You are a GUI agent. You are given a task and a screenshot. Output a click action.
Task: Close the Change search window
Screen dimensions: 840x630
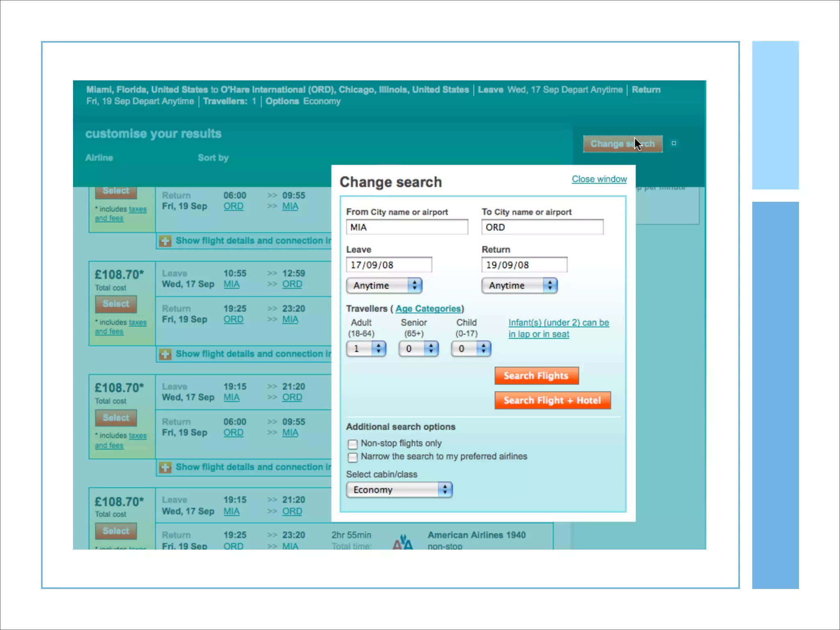[599, 179]
